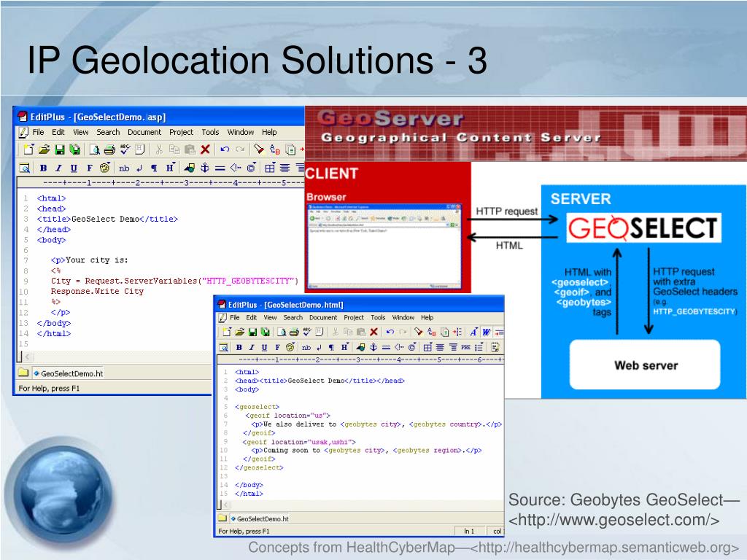
Task: Click Paragraph pilcrow icon in asp window
Action: 153,168
